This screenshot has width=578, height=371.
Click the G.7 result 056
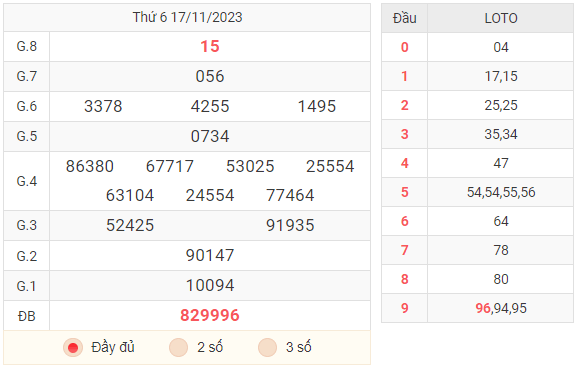pyautogui.click(x=210, y=76)
